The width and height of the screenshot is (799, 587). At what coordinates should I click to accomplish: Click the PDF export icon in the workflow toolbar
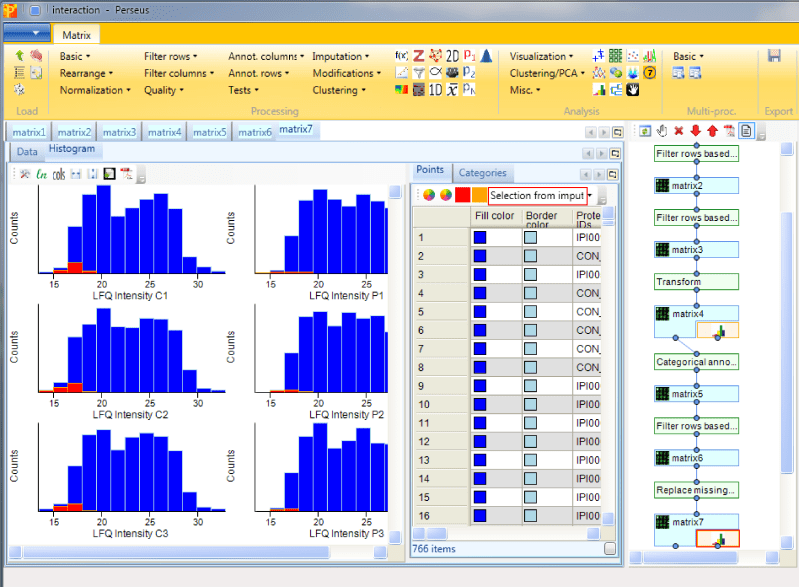tap(730, 131)
